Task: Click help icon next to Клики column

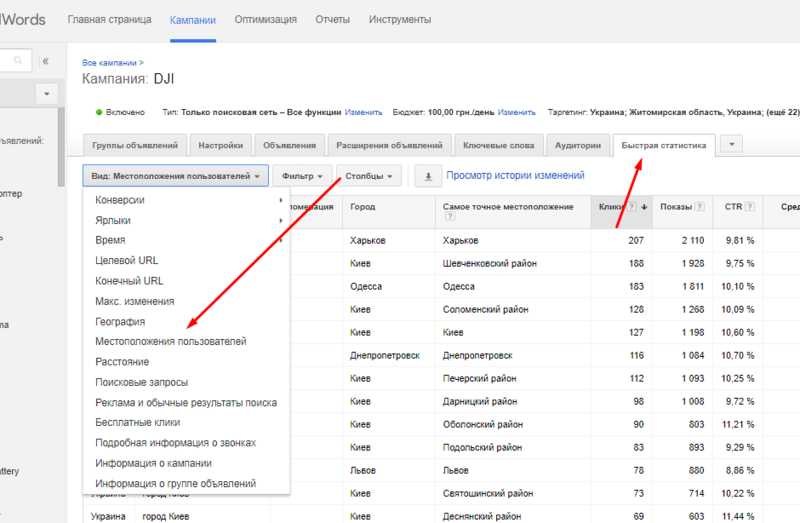Action: 632,207
